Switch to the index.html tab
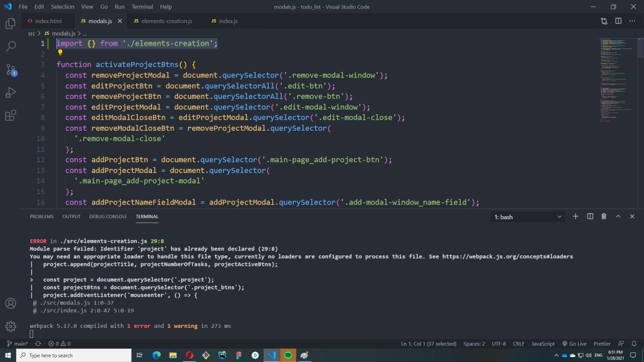 click(48, 21)
